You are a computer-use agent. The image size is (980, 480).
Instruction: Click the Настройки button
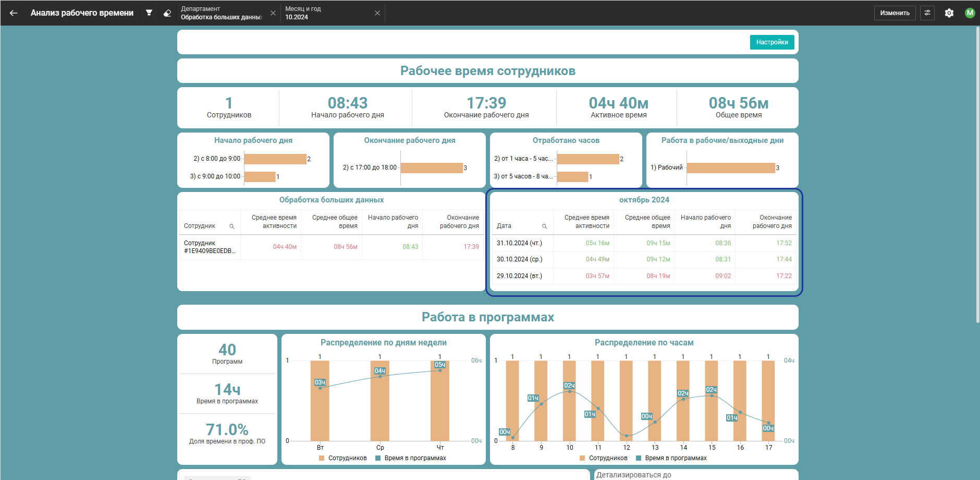tap(772, 42)
